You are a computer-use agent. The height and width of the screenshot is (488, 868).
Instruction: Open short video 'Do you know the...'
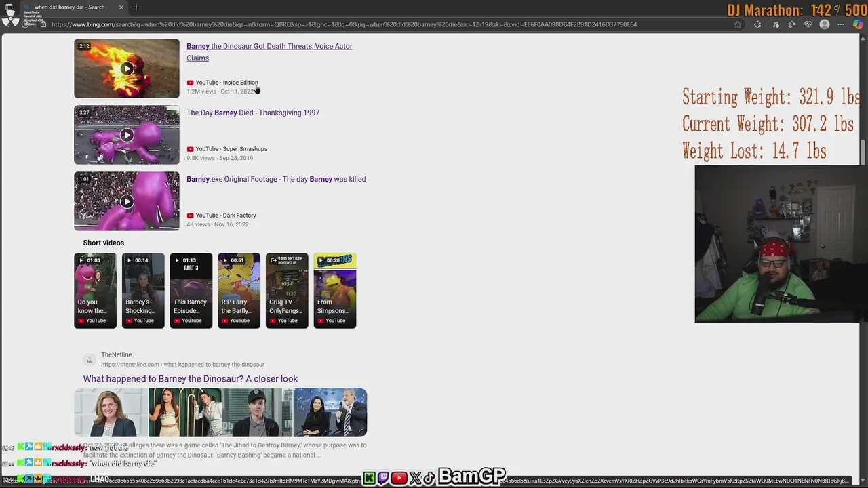95,290
